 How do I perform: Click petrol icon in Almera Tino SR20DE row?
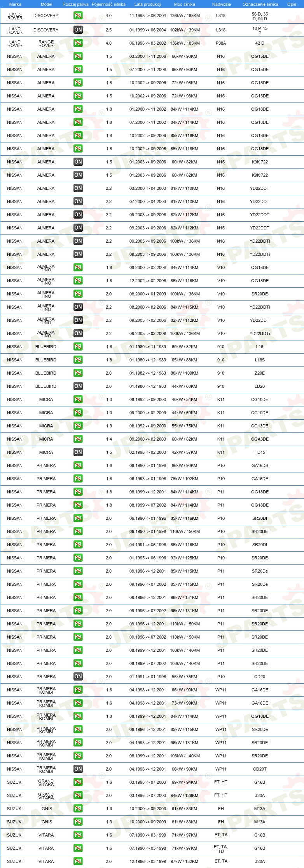coord(78,294)
